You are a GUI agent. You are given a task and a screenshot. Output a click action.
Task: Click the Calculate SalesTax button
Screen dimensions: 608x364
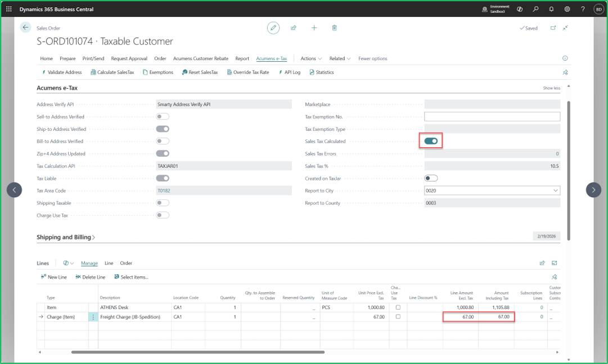click(112, 72)
